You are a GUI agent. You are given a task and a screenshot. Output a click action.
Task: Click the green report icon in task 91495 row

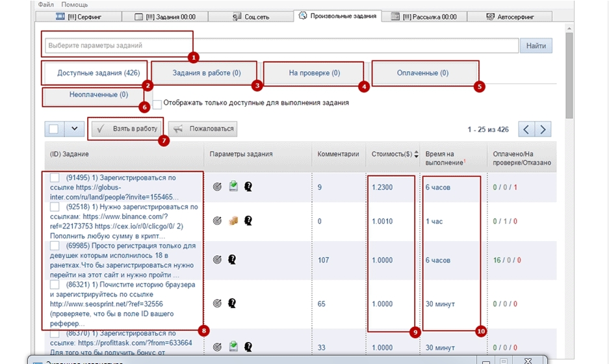coord(233,186)
